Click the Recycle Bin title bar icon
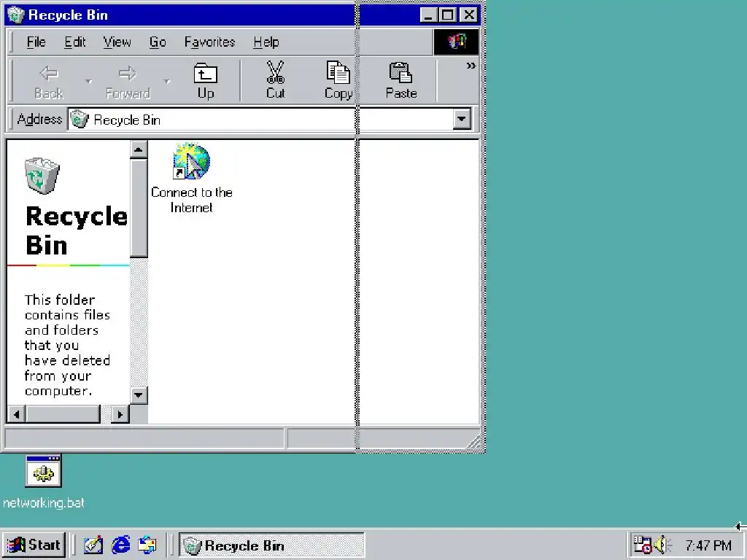The height and width of the screenshot is (560, 747). (16, 15)
